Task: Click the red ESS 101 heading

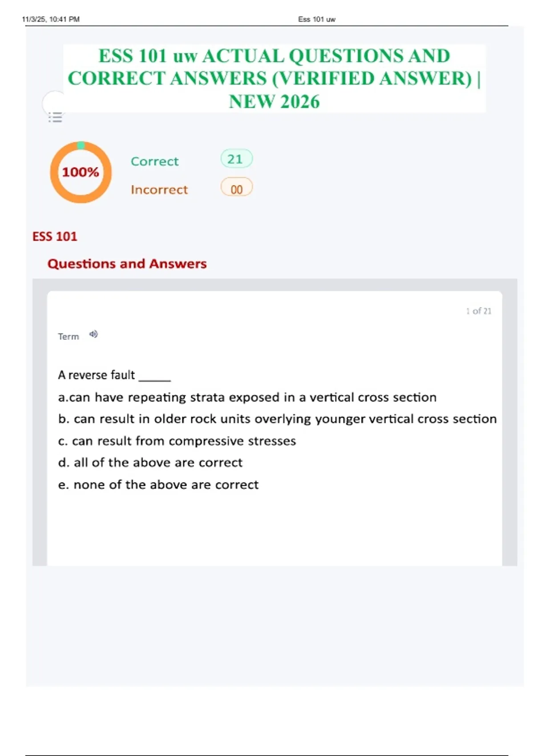Action: [55, 236]
